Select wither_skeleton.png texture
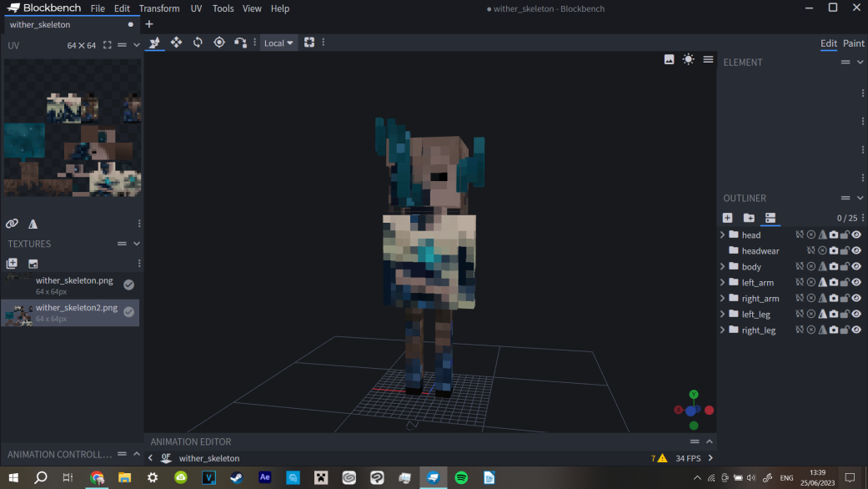Screen dimensions: 868x489 coord(70,285)
